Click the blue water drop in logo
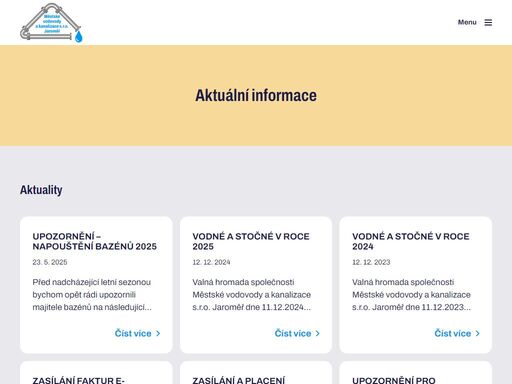Image resolution: width=512 pixels, height=384 pixels. 78,36
